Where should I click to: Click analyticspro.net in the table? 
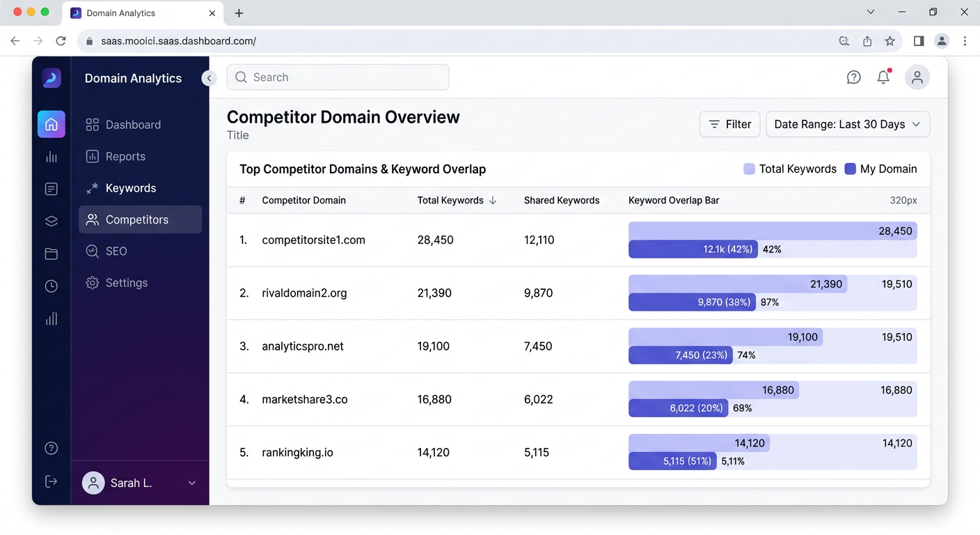pyautogui.click(x=303, y=346)
